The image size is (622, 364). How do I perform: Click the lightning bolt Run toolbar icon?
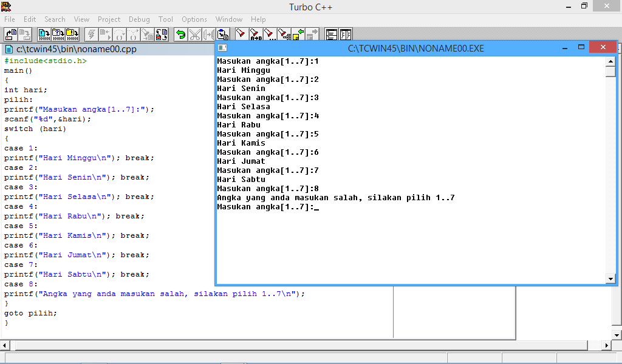tap(91, 35)
